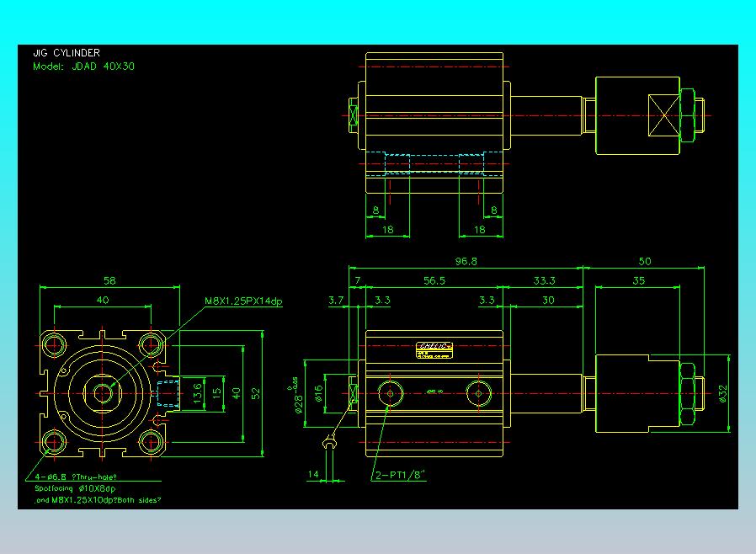The image size is (756, 554).
Task: Click the 2-PT1/8" port annotation
Action: tap(400, 475)
